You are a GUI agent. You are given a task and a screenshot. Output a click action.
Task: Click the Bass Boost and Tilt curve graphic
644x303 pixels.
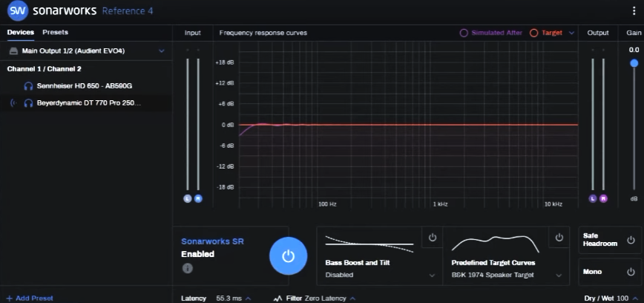(369, 244)
